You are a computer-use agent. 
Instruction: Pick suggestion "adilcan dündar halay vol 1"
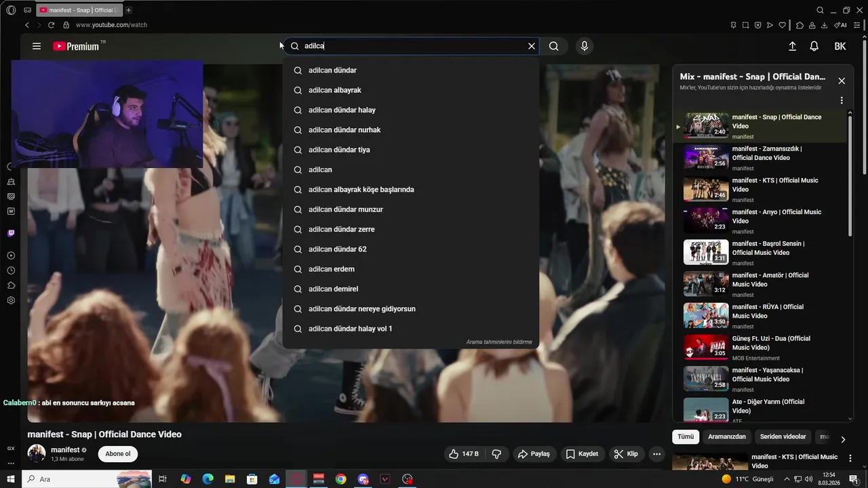(411, 329)
